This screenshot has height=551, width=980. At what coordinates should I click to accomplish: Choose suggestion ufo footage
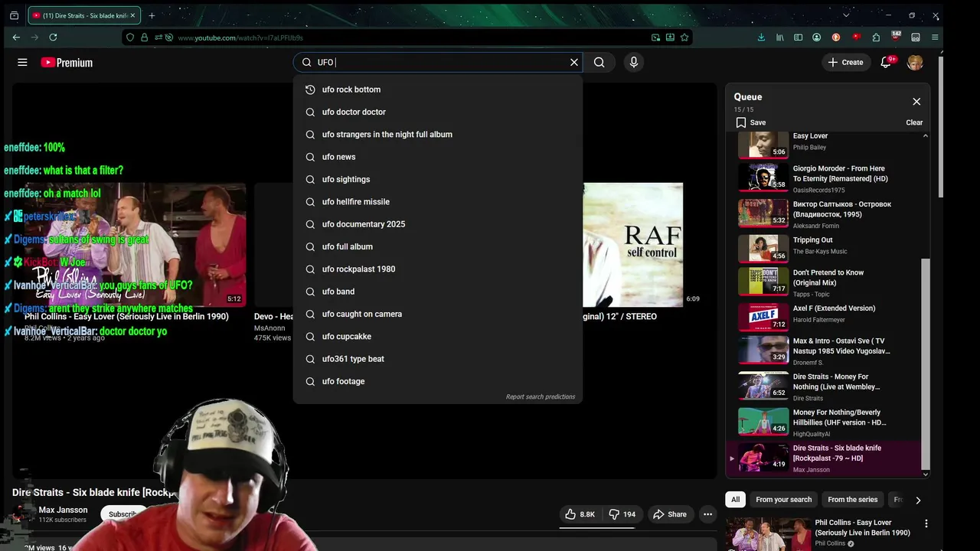[438, 381]
